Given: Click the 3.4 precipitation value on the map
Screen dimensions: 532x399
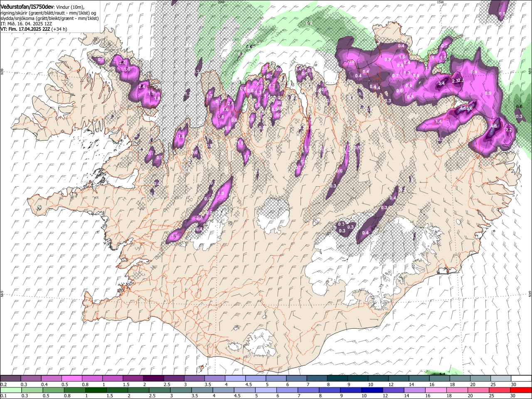Looking at the screenshot, I should [441, 84].
